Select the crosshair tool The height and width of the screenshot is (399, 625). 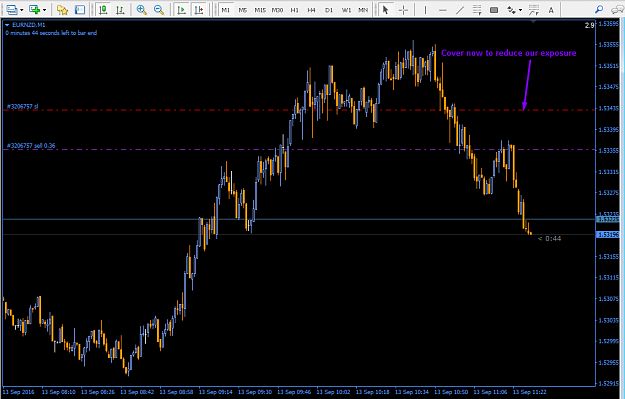403,10
